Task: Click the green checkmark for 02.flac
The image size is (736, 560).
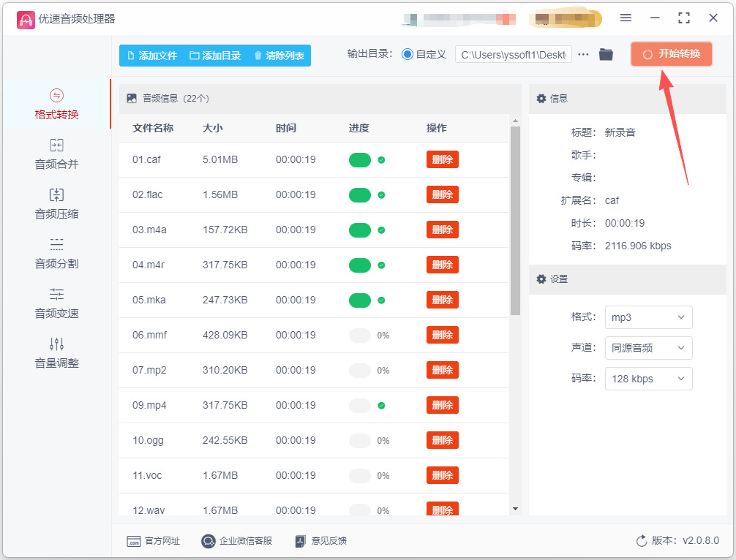Action: tap(382, 195)
